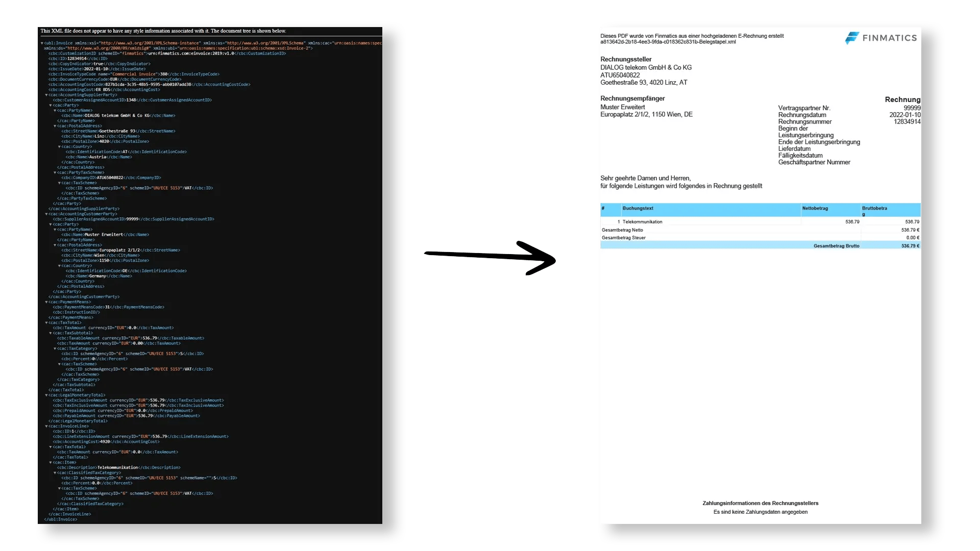
Task: Select the CityName Linz XML line
Action: click(101, 136)
